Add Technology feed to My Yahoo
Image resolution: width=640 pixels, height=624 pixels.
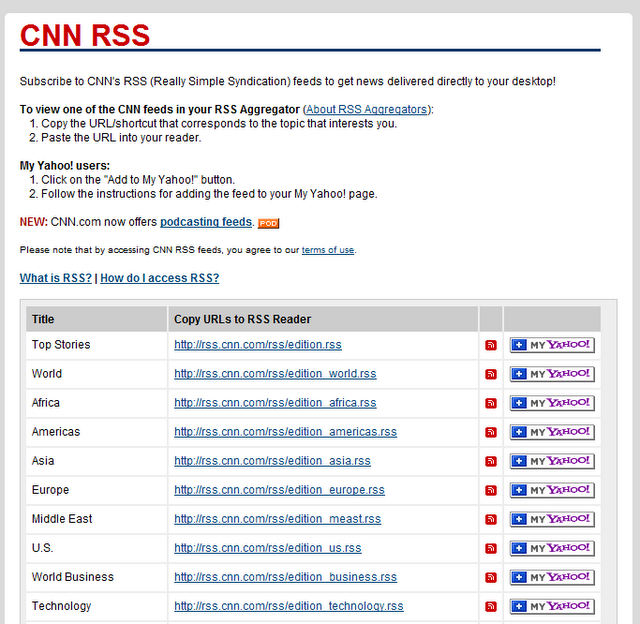[552, 606]
